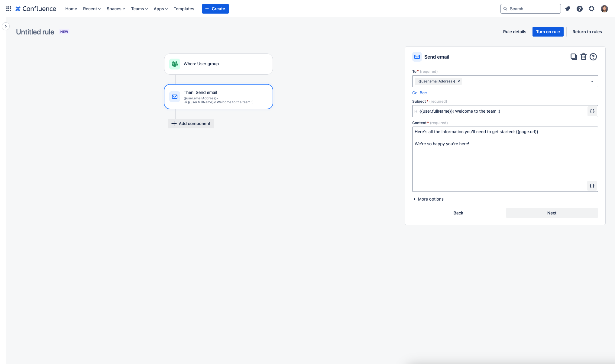Open the notifications megaphone icon
This screenshot has width=615, height=364.
pyautogui.click(x=567, y=8)
